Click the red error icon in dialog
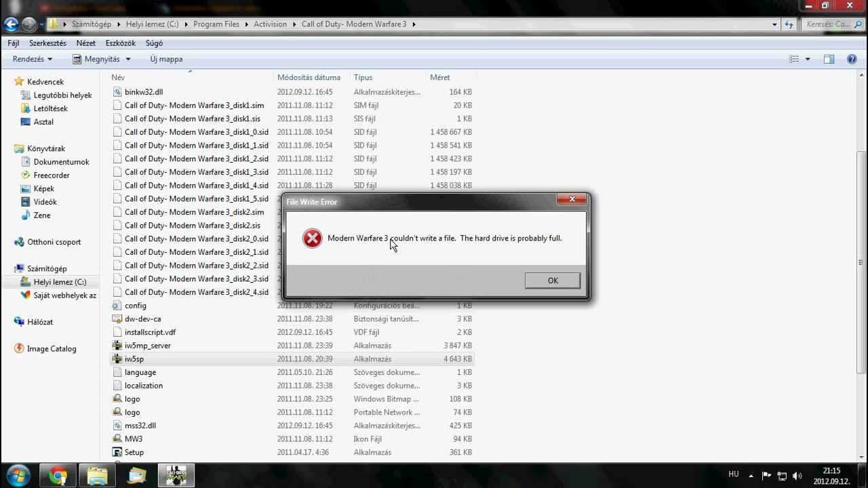Viewport: 868px width, 488px height. (312, 238)
